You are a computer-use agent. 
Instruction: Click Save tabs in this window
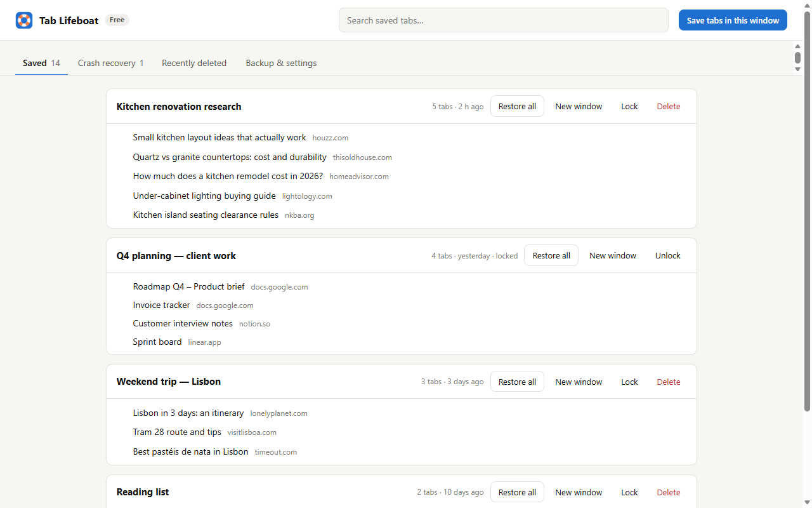click(733, 20)
